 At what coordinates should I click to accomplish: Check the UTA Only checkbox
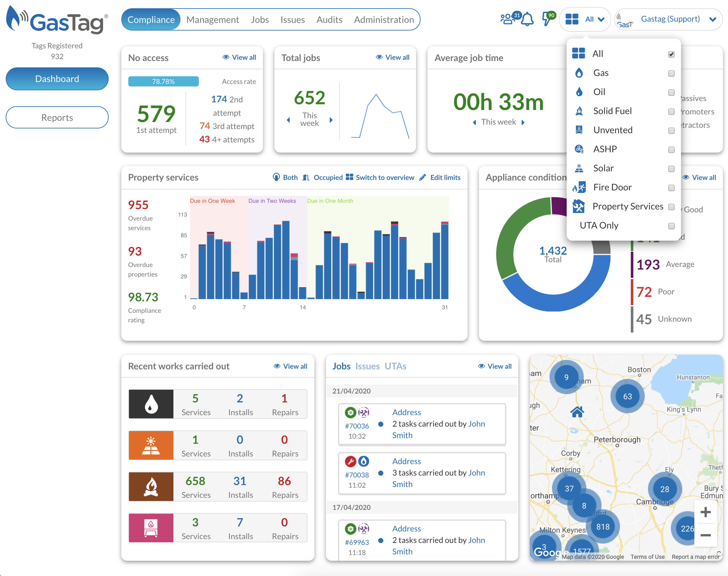(x=671, y=226)
